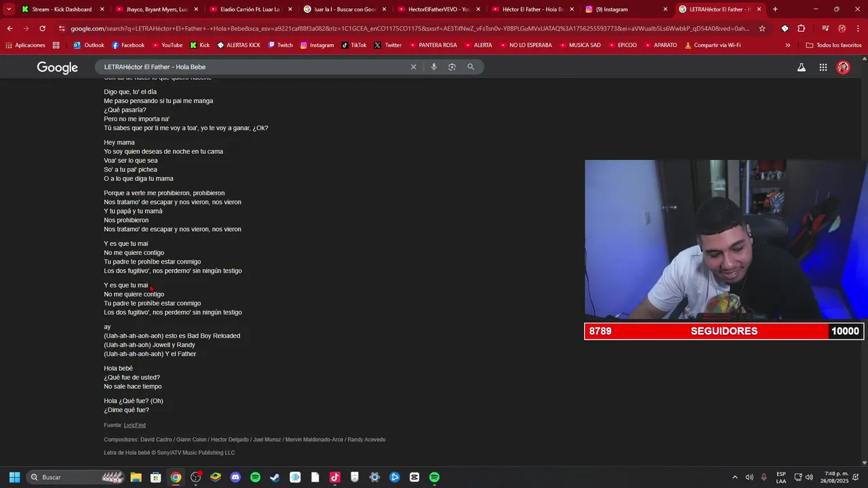Open the Windows Start menu
Image resolution: width=868 pixels, height=488 pixels.
tap(14, 477)
